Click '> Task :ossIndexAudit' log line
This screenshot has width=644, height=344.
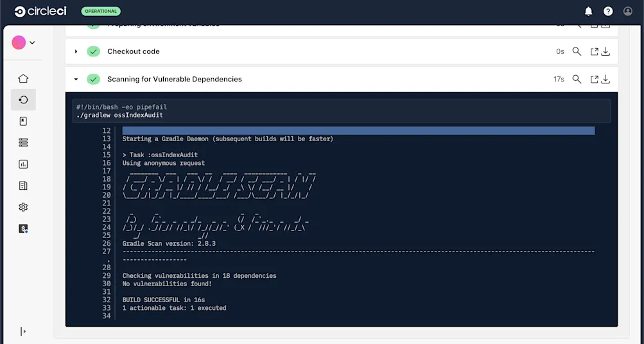(160, 155)
